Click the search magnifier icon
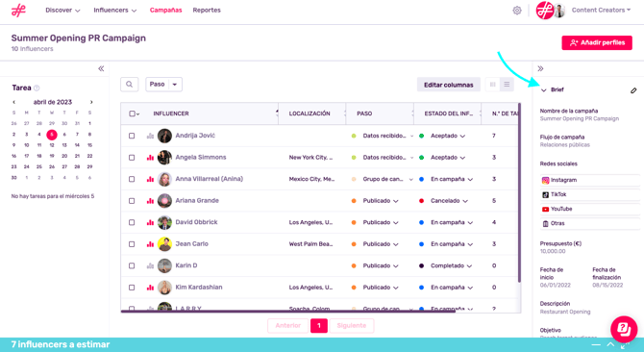Screen dimensions: 644x352 (130, 85)
